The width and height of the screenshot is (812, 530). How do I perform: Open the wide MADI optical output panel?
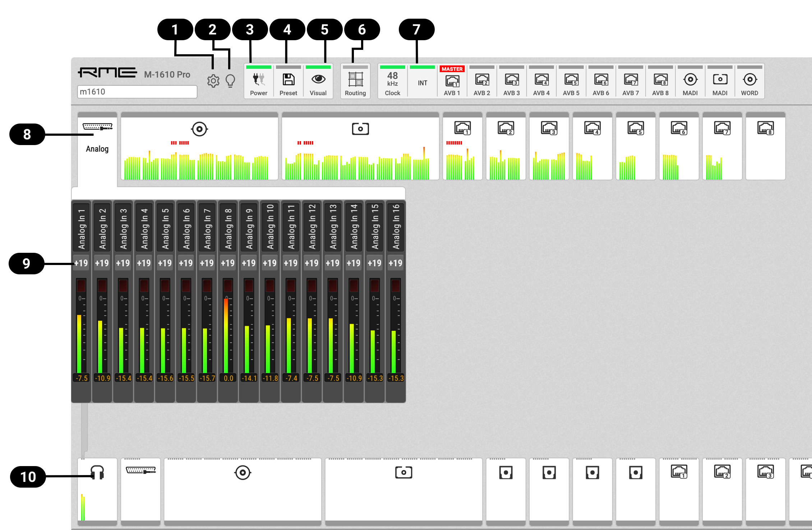404,492
